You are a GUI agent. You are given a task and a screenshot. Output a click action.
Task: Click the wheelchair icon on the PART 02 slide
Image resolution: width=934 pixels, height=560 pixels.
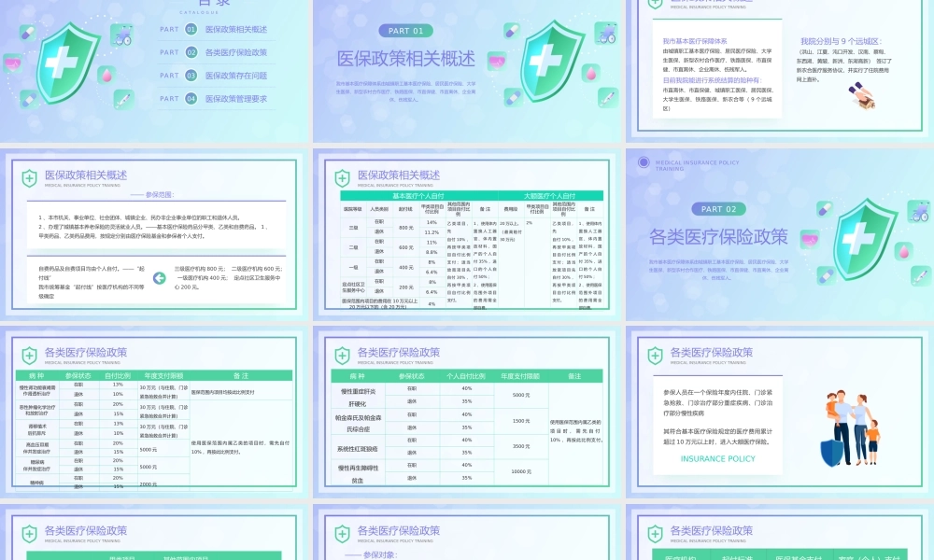pyautogui.click(x=919, y=211)
